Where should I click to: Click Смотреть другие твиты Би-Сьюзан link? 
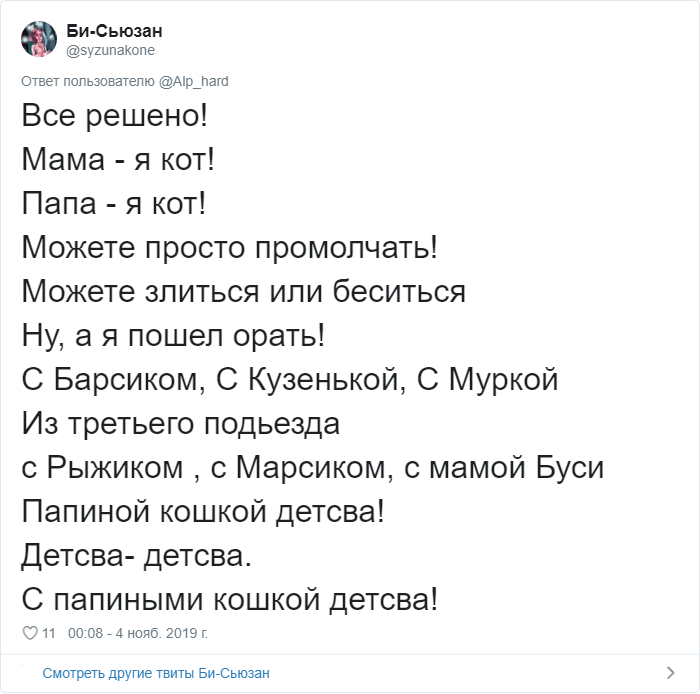pyautogui.click(x=156, y=673)
